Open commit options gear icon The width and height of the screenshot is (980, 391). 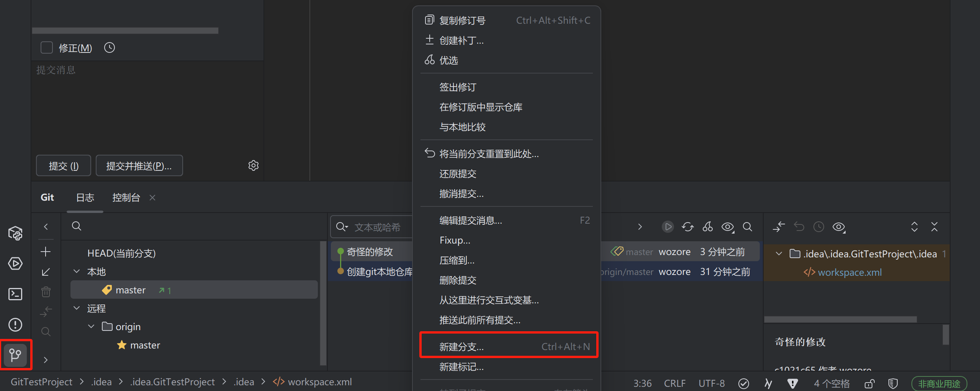tap(254, 165)
